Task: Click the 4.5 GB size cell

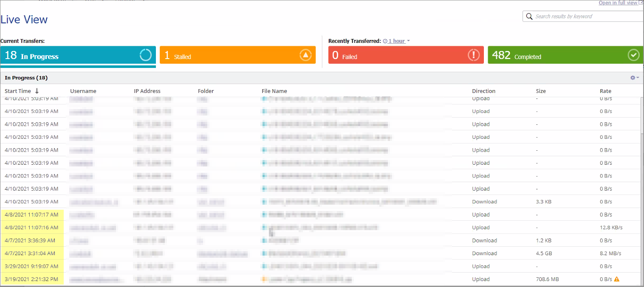Action: coord(544,253)
